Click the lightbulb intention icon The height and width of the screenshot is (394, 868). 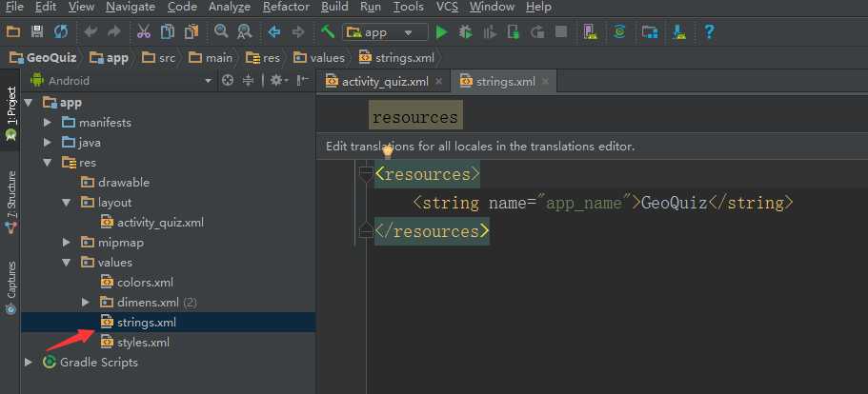click(x=388, y=151)
